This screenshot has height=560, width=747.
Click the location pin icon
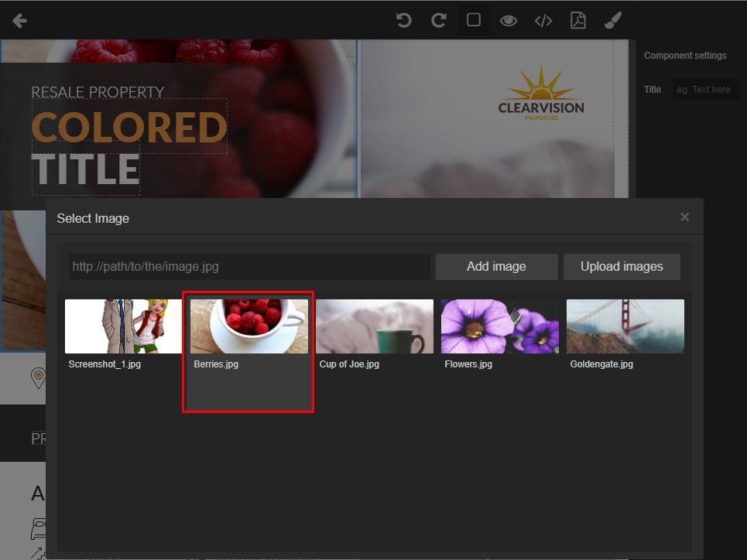pos(37,377)
